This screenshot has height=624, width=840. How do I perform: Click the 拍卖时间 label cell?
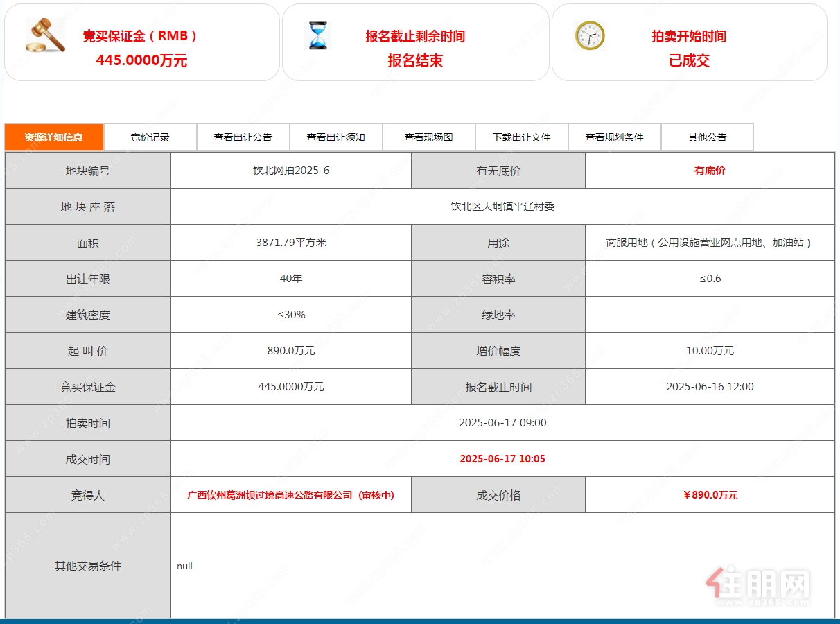[x=88, y=423]
